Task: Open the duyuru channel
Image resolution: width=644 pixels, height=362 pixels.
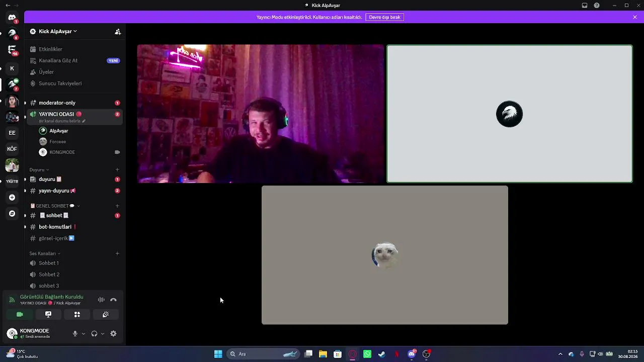Action: click(73, 179)
